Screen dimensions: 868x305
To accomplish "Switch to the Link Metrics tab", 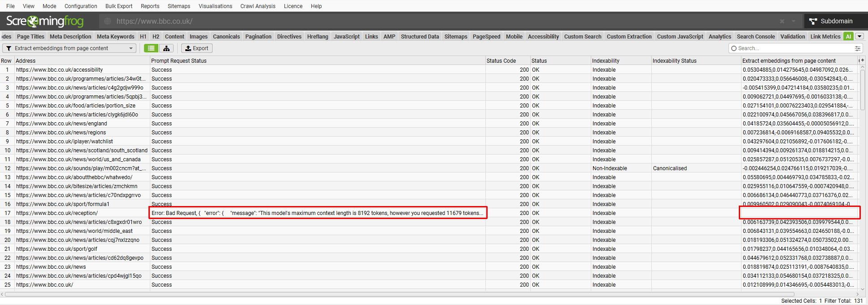I will [x=825, y=37].
